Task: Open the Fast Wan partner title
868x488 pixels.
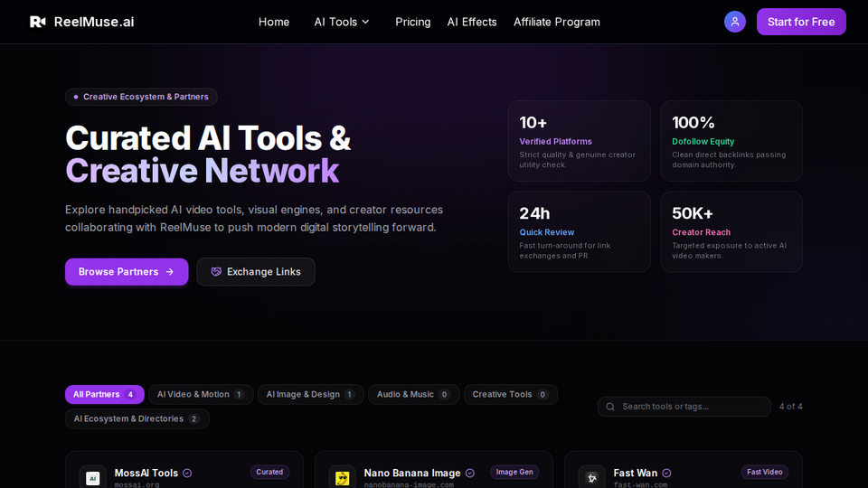Action: pos(636,473)
